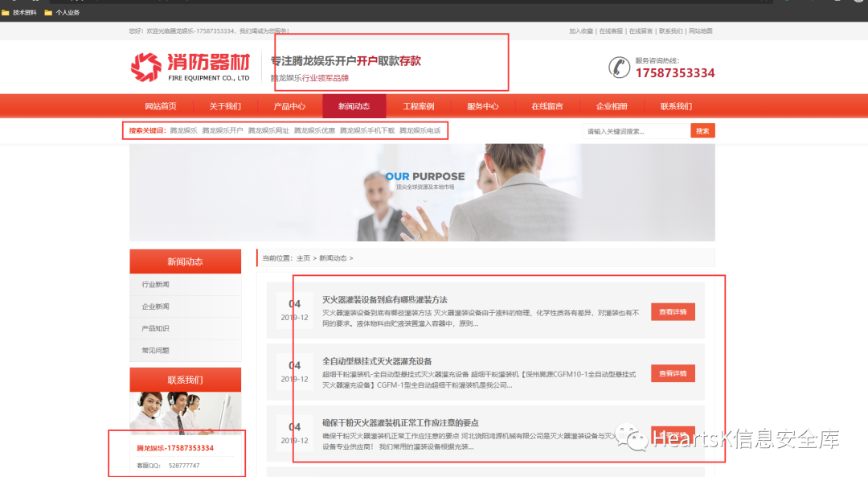868x477 pixels.
Task: Click breadcrumb link 主页
Action: click(x=303, y=258)
